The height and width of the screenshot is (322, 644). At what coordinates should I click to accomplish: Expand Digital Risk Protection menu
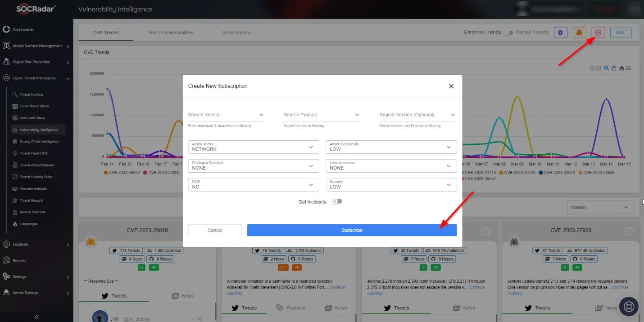click(x=36, y=62)
